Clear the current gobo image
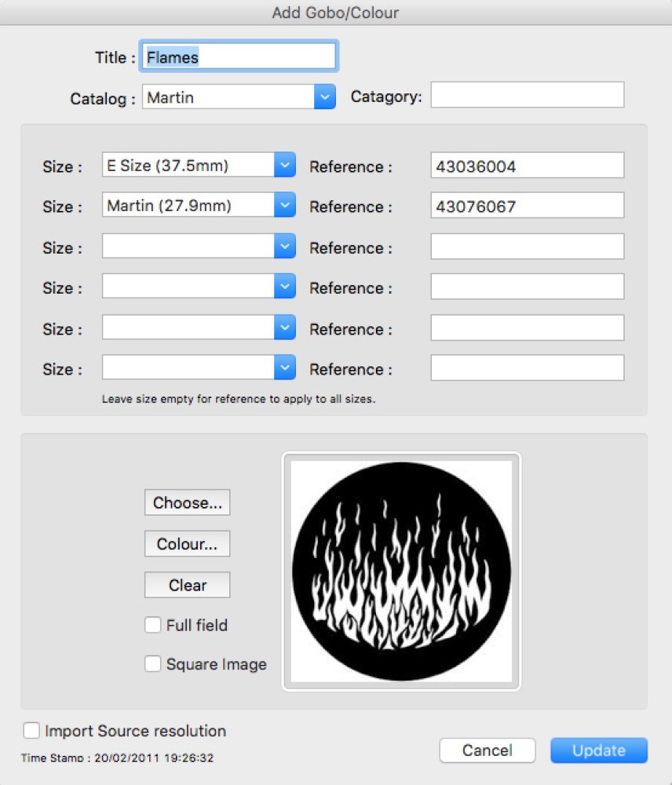Image resolution: width=672 pixels, height=785 pixels. click(187, 584)
